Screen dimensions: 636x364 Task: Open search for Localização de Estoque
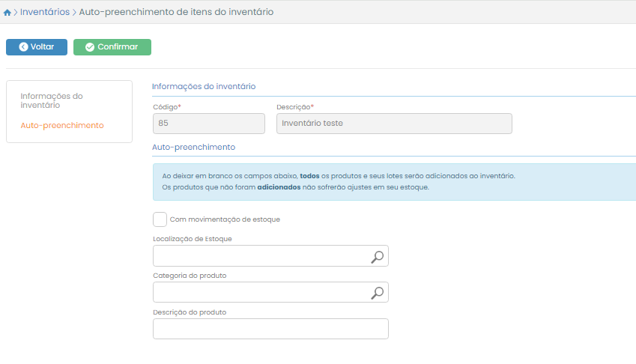[x=378, y=257]
